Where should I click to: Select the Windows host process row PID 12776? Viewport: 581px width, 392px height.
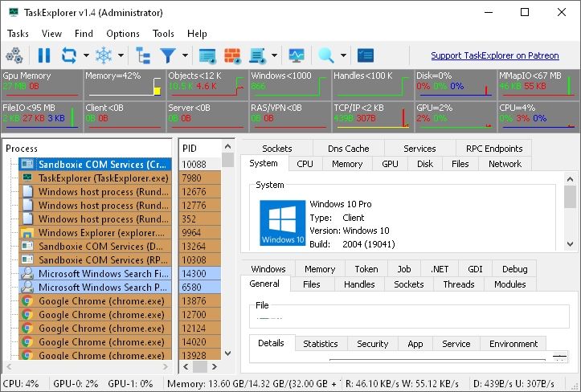click(96, 206)
